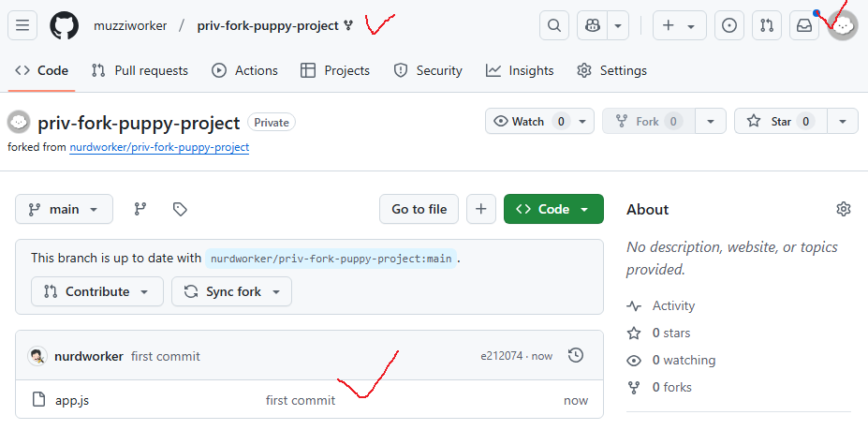Expand the Watch options dropdown arrow
Screen dimensions: 868x430
582,122
